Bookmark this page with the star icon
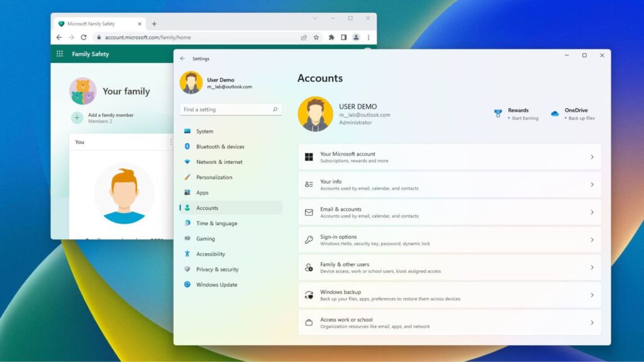This screenshot has height=362, width=644. [x=316, y=37]
